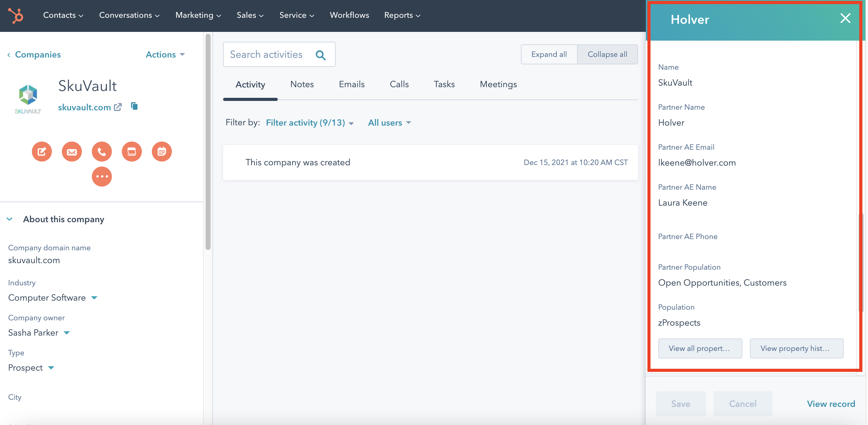868x425 pixels.
Task: Open the Contacts menu
Action: tap(63, 15)
